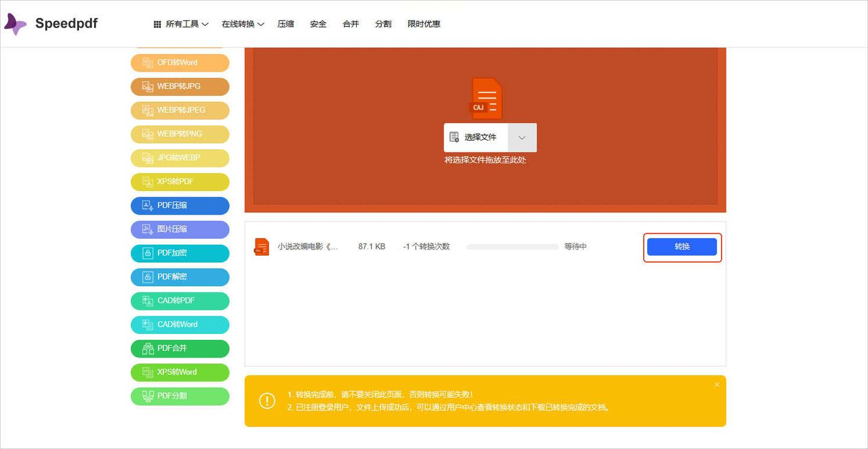Click the -1 个转换次数 text
The image size is (868, 449).
(427, 246)
